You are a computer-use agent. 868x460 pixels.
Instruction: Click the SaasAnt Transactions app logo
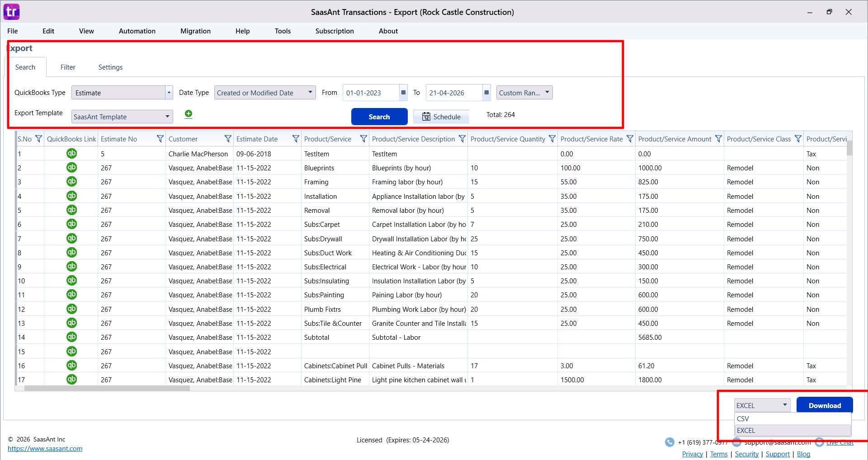tap(12, 12)
